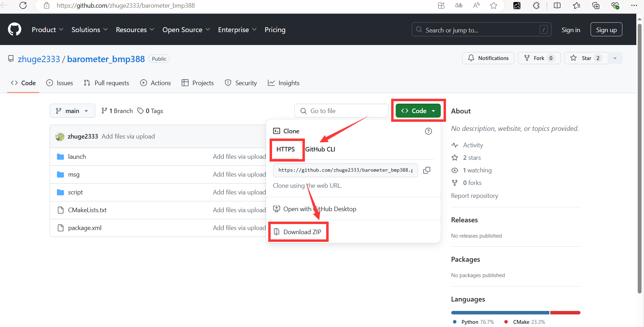Open browser settings and more menu
644x327 pixels.
point(634,5)
